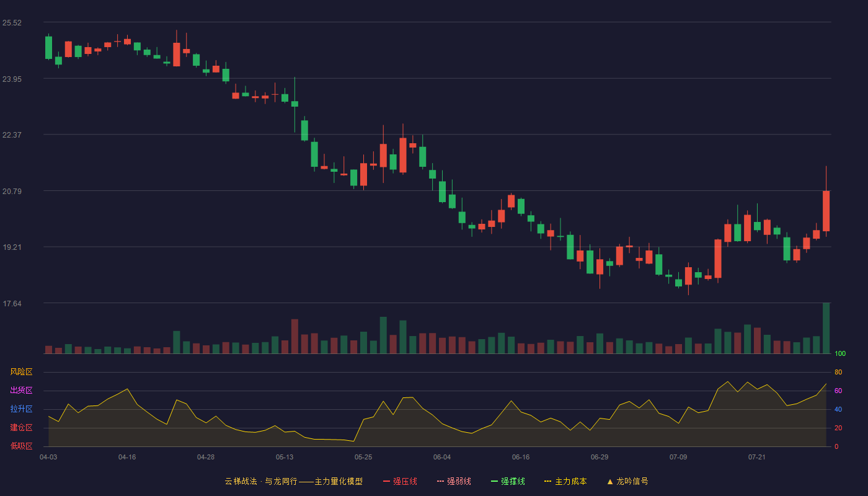The image size is (868, 496).
Task: Click the magenta 60 indicator axis value
Action: [838, 391]
